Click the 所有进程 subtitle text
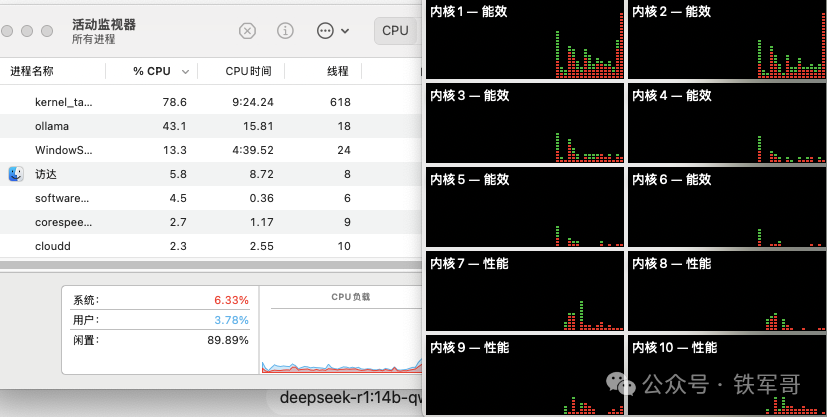The height and width of the screenshot is (417, 827). (x=93, y=40)
